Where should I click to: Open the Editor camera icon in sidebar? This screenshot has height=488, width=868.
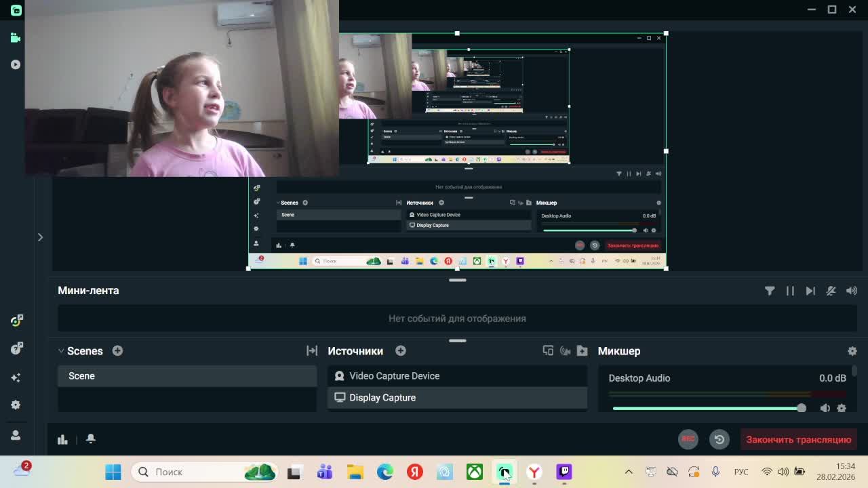pyautogui.click(x=16, y=38)
